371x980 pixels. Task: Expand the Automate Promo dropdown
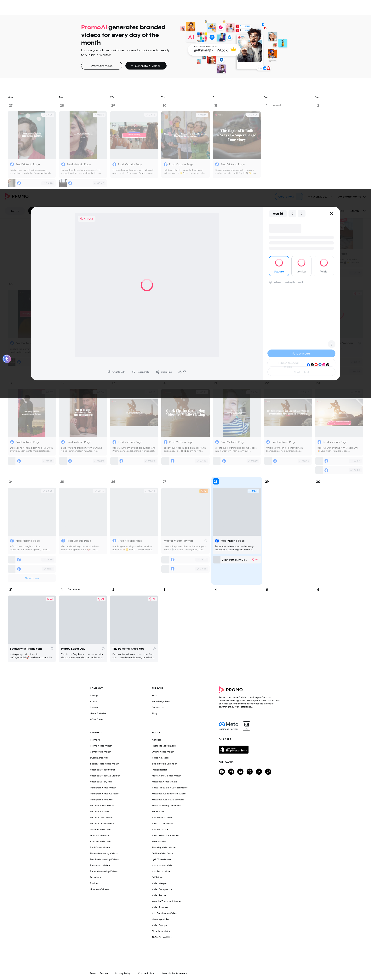(x=352, y=197)
